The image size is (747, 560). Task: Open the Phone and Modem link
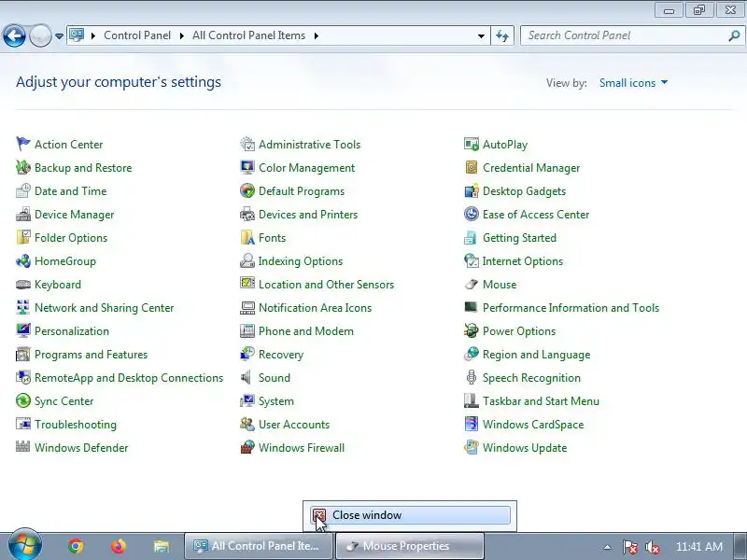[306, 331]
